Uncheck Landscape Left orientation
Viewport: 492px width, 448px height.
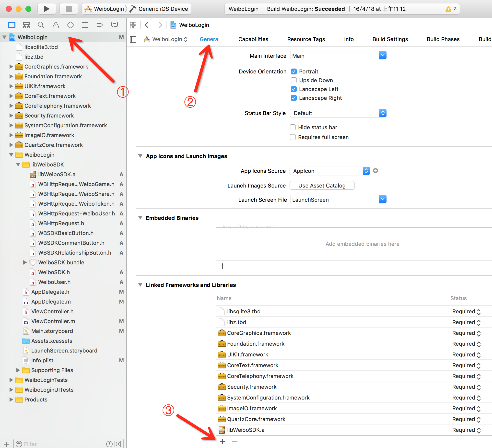tap(294, 89)
